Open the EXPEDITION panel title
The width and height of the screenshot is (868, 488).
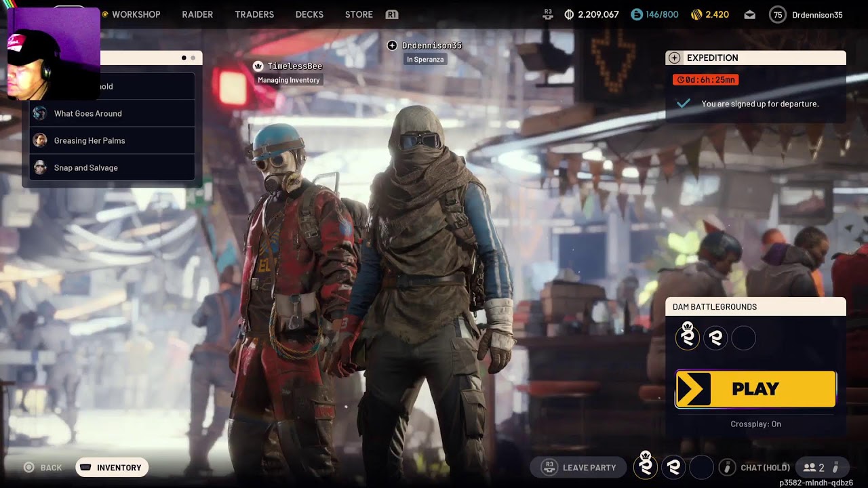[x=712, y=58]
